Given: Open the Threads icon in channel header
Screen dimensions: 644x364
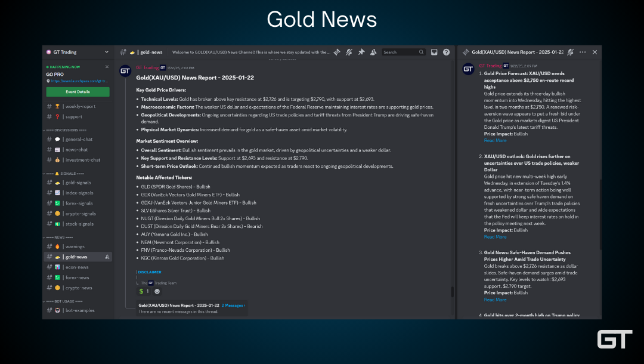Looking at the screenshot, I should point(337,52).
